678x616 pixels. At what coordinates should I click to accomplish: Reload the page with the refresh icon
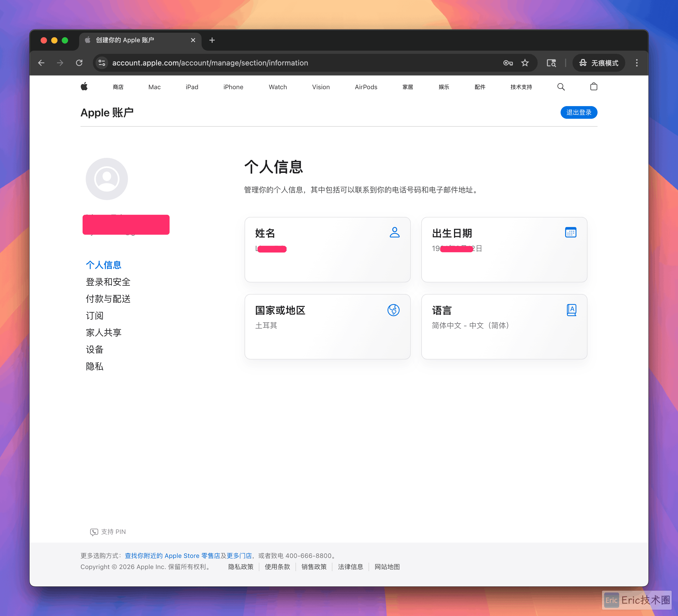[x=79, y=63]
